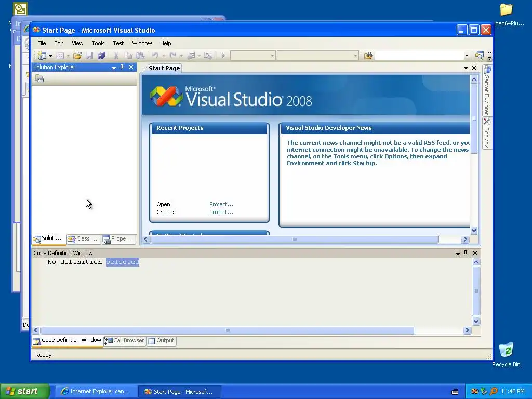Click the Windows start button
The width and height of the screenshot is (532, 399).
[x=25, y=391]
